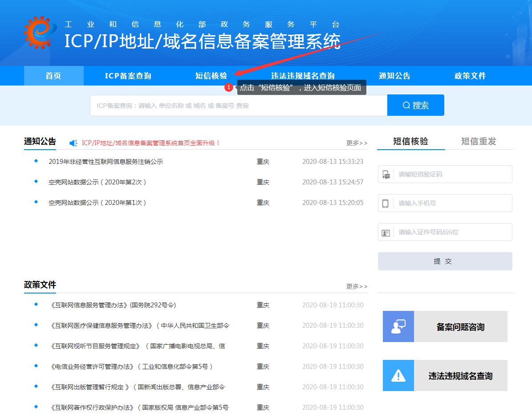This screenshot has width=532, height=416.
Task: Focus the 请输入手机号 input field
Action: click(x=452, y=203)
